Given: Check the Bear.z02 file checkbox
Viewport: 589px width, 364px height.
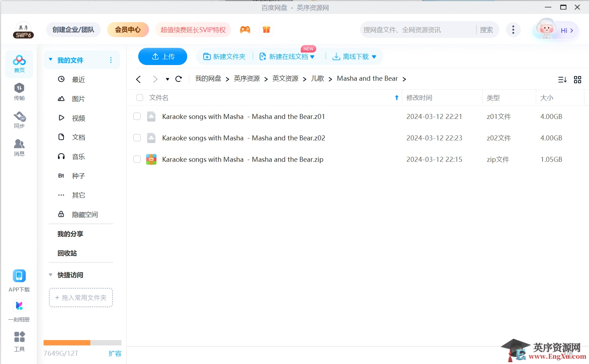Looking at the screenshot, I should (x=137, y=138).
